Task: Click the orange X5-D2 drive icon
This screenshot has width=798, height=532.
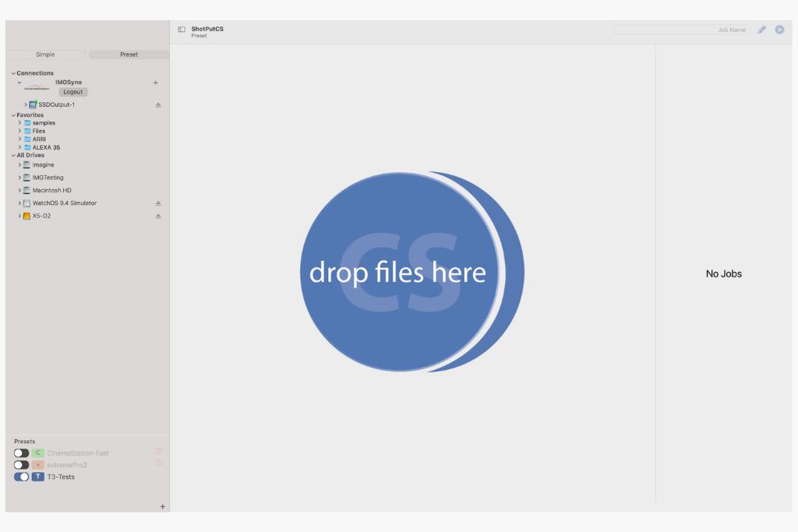Action: (x=26, y=216)
